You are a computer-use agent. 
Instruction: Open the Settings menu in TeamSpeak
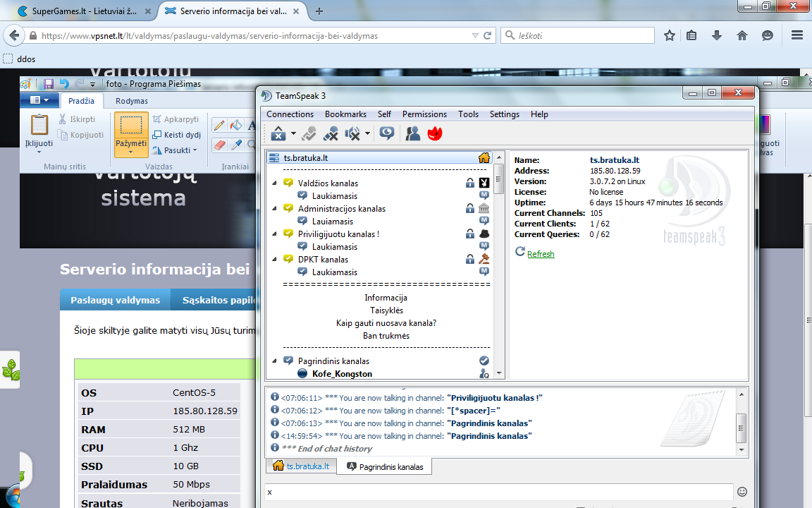pos(505,114)
